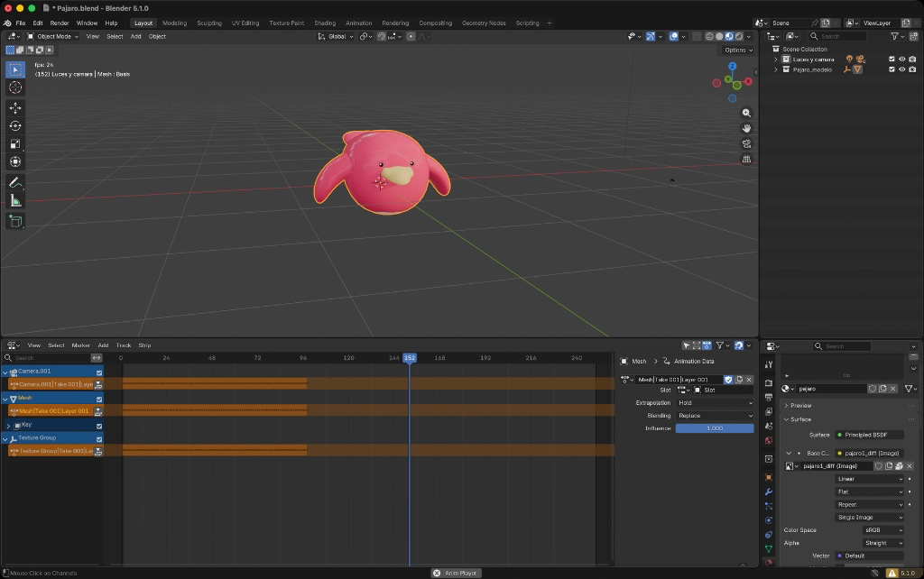The image size is (924, 579).
Task: Expand the Pajaro_modelo collection
Action: (x=775, y=69)
